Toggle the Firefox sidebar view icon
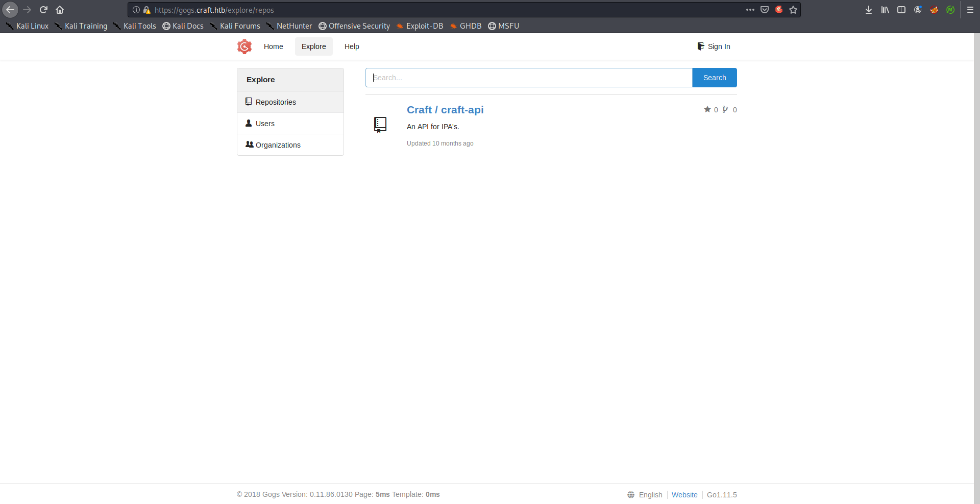 click(x=901, y=10)
